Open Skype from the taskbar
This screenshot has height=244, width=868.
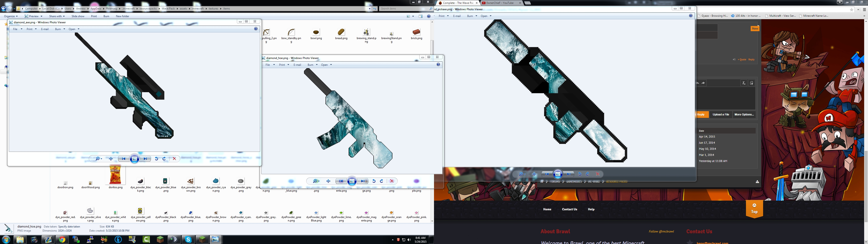[x=188, y=240]
